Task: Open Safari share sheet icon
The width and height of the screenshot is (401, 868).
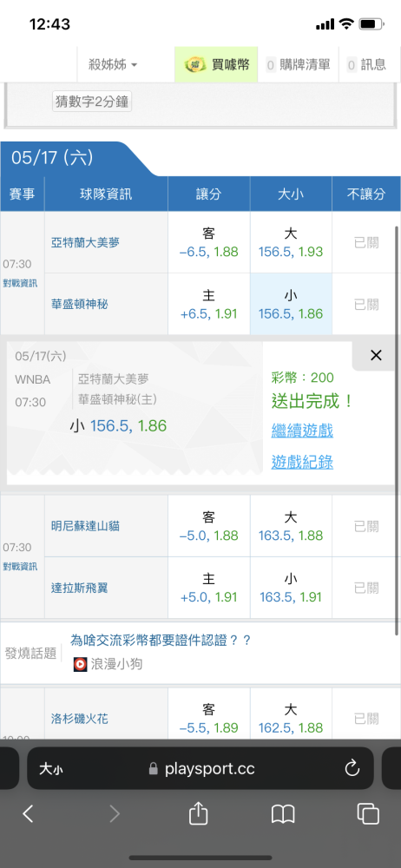Action: pos(198,813)
